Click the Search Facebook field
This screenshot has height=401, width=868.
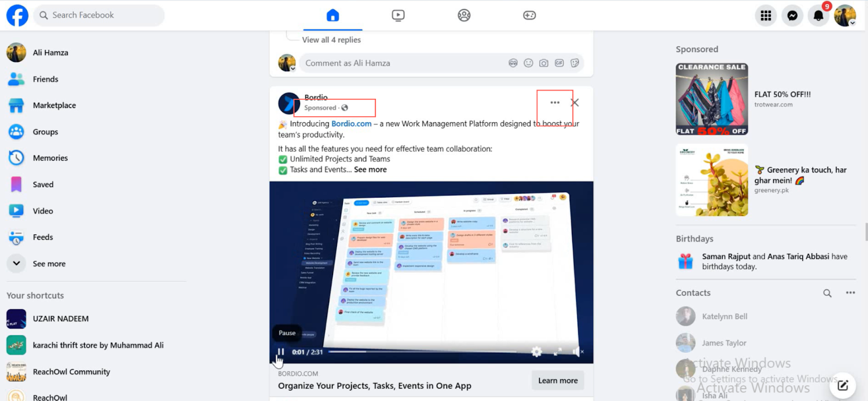tap(99, 15)
